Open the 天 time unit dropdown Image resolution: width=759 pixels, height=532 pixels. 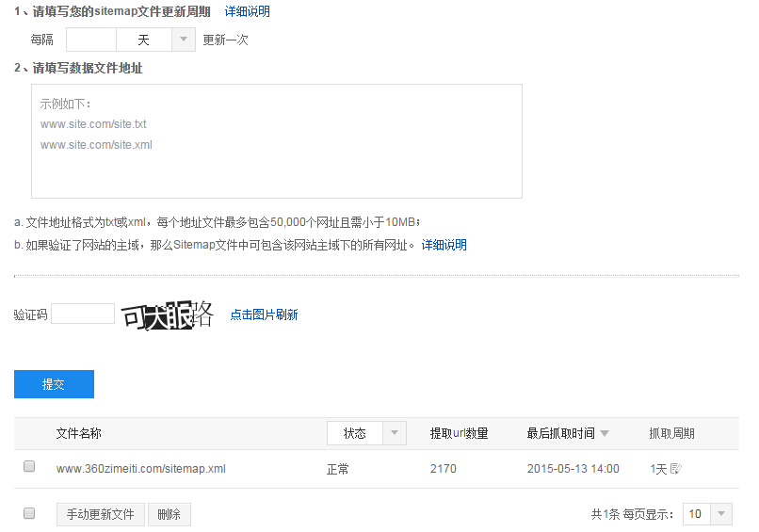(184, 40)
